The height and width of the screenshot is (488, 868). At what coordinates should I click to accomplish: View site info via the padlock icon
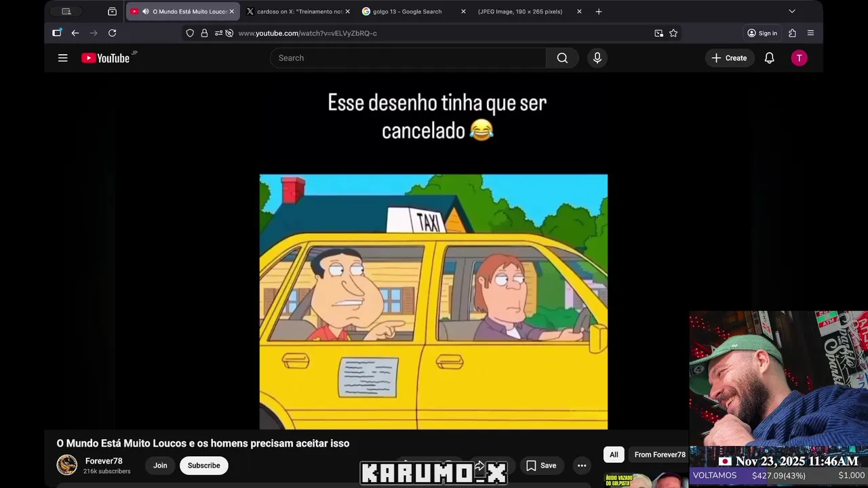(204, 33)
